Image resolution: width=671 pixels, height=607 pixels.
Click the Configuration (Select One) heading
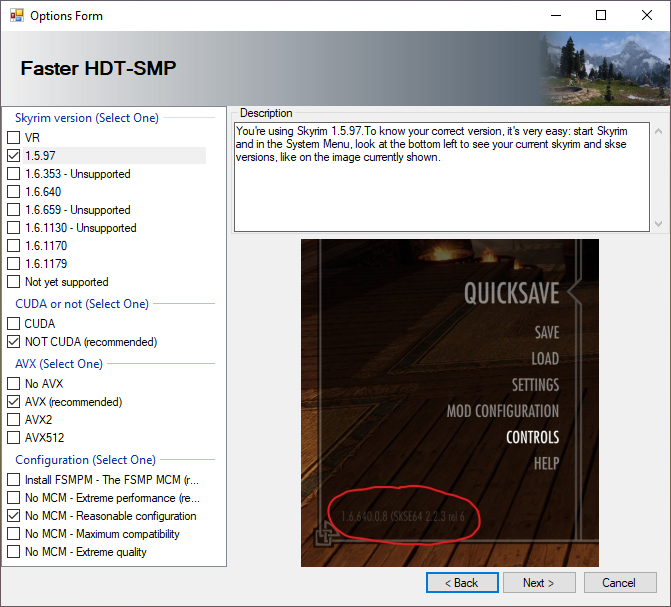click(85, 460)
